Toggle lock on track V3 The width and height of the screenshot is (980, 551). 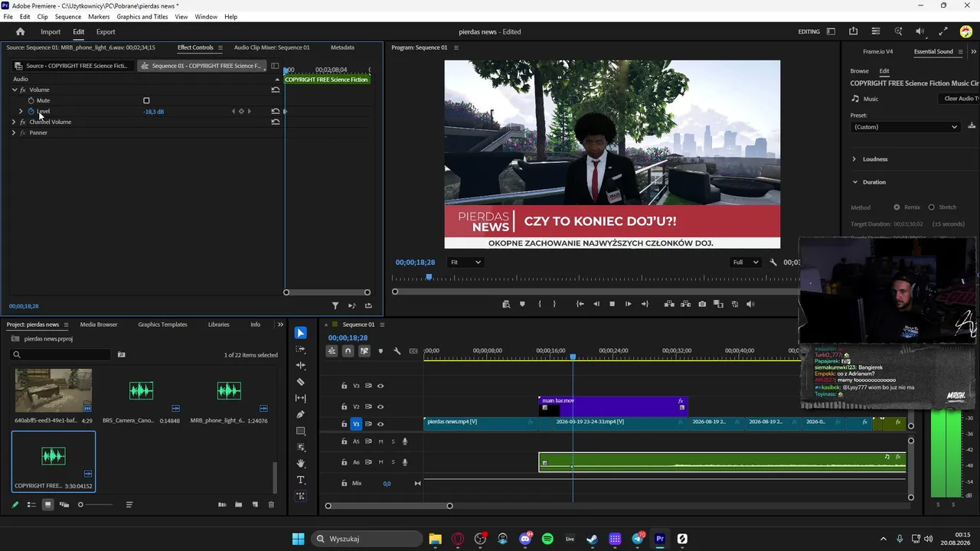pos(345,386)
